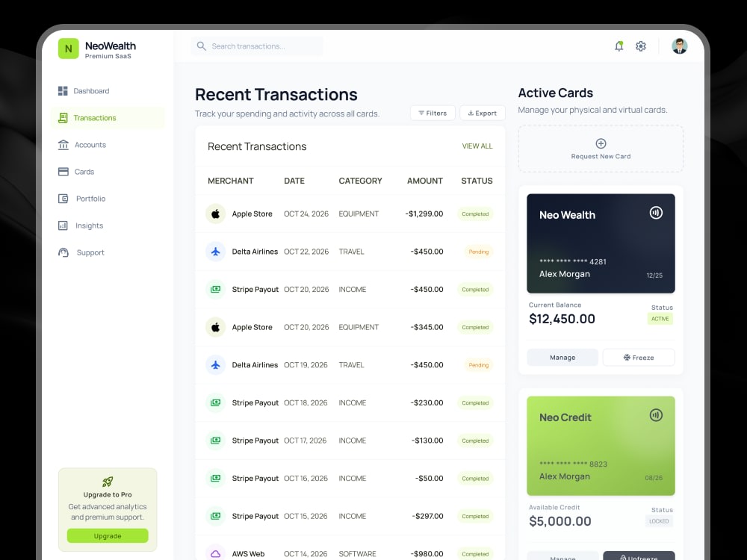Click Apple logo on -$345.00 row
Viewport: 747px width, 560px height.
(215, 327)
